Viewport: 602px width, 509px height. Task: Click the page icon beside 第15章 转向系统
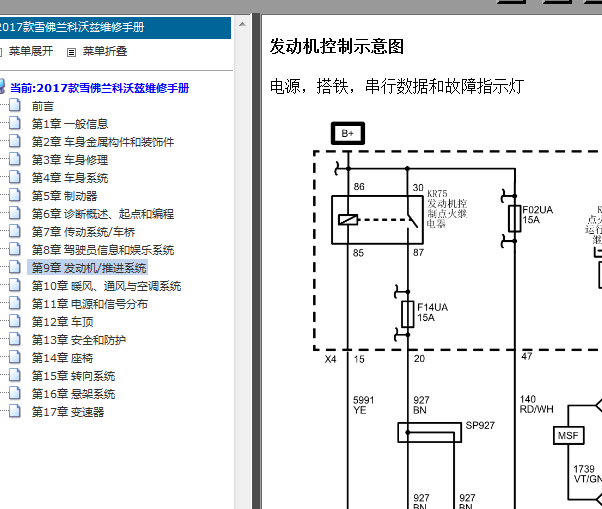[x=15, y=375]
